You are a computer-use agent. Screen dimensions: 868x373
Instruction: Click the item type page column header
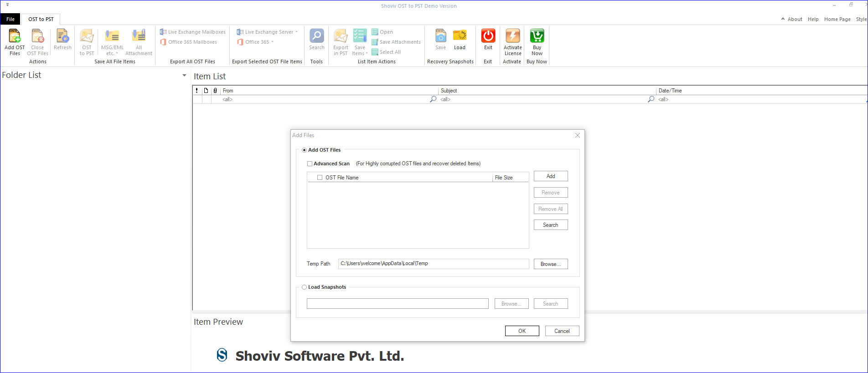tap(206, 91)
